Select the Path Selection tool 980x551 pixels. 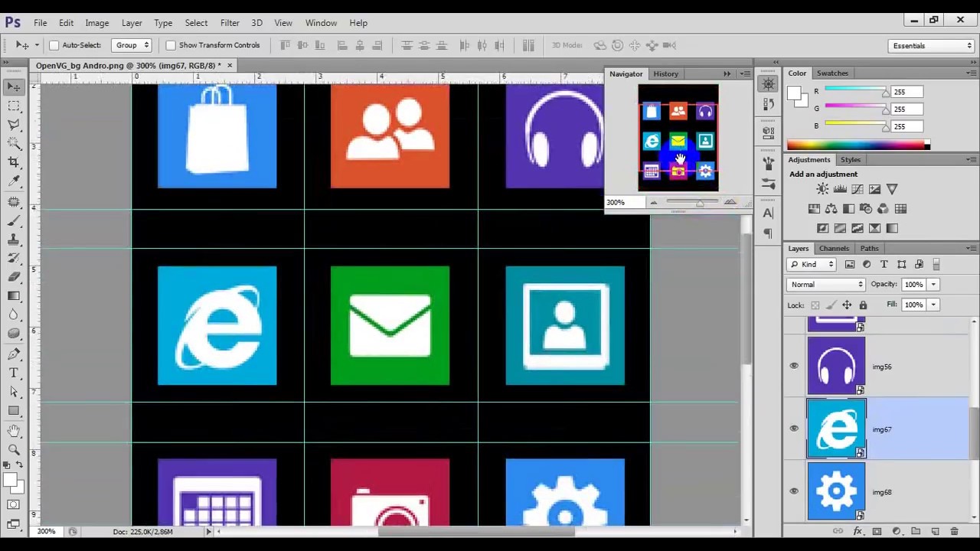tap(14, 392)
